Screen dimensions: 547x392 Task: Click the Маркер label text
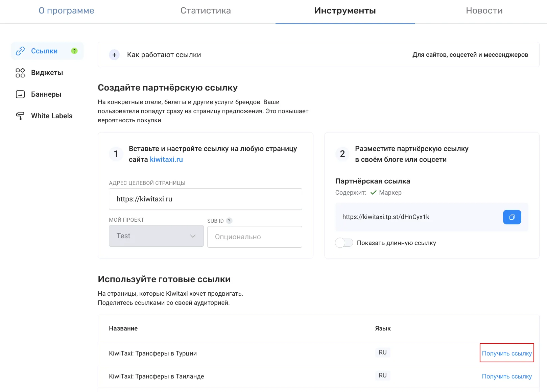pyautogui.click(x=390, y=193)
